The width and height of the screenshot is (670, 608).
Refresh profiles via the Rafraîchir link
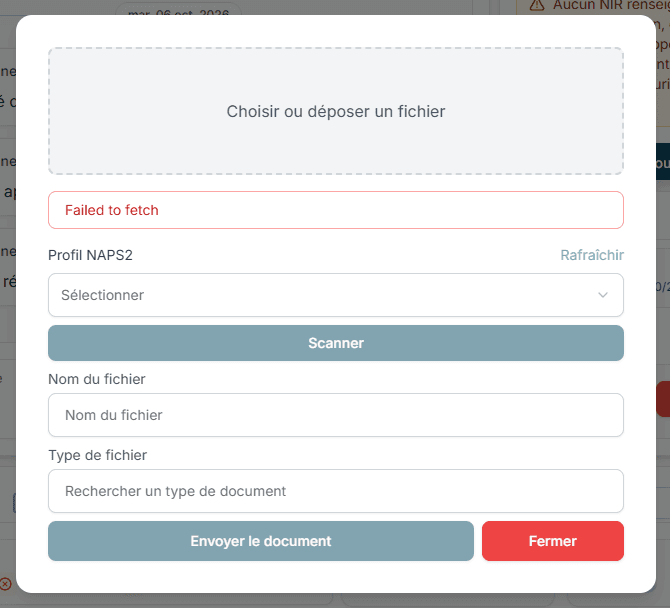click(x=592, y=255)
